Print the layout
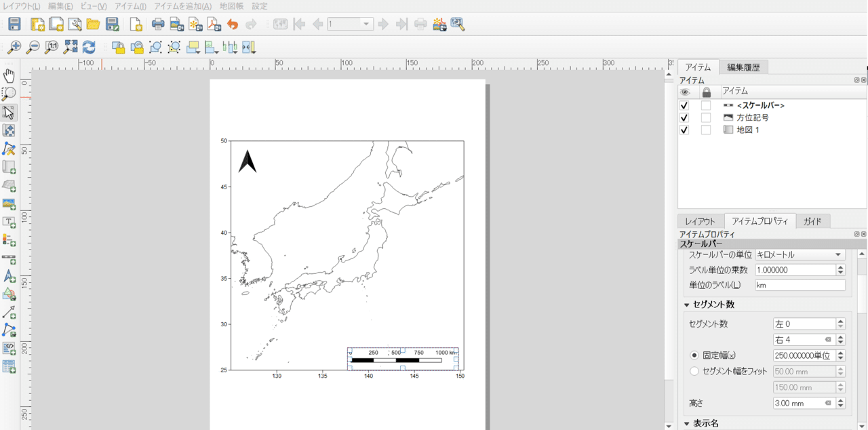 pyautogui.click(x=157, y=24)
